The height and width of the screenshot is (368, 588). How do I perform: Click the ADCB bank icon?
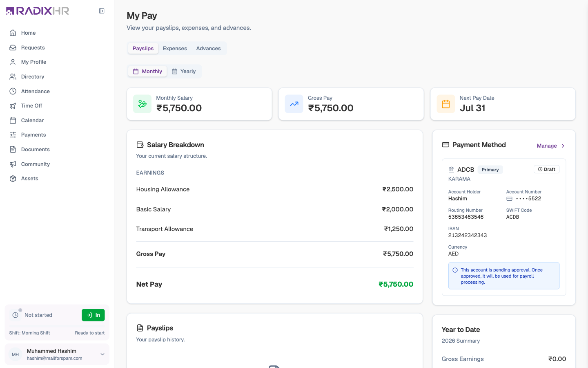(x=451, y=169)
